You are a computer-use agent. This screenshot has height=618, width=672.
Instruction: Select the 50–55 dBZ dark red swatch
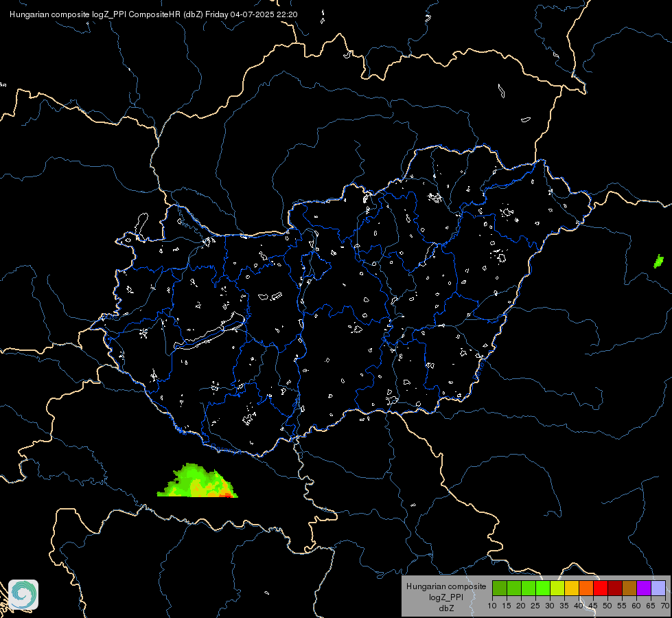[615, 588]
